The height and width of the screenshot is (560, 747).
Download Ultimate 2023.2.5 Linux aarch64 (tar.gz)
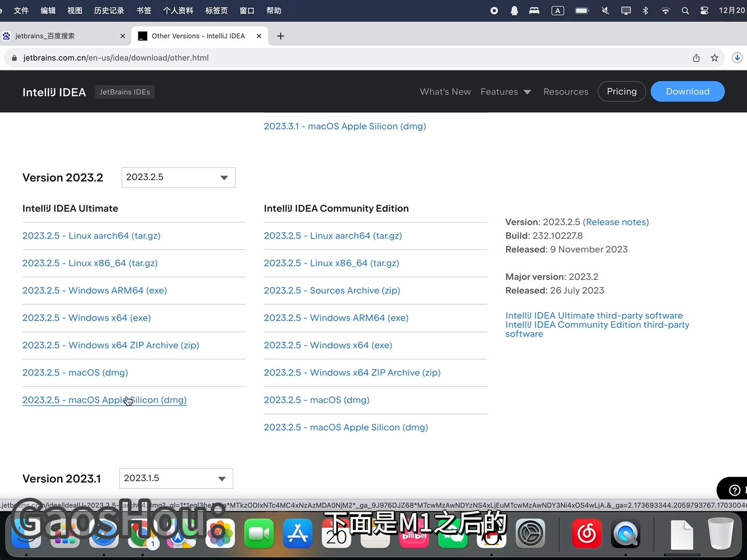pyautogui.click(x=91, y=235)
